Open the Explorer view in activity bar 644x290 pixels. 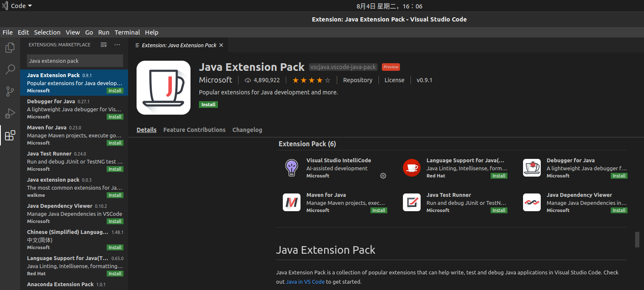[x=10, y=48]
